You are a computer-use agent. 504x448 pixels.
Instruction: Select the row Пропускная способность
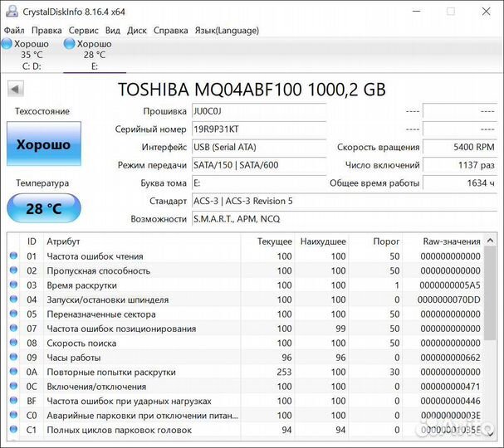(x=245, y=270)
